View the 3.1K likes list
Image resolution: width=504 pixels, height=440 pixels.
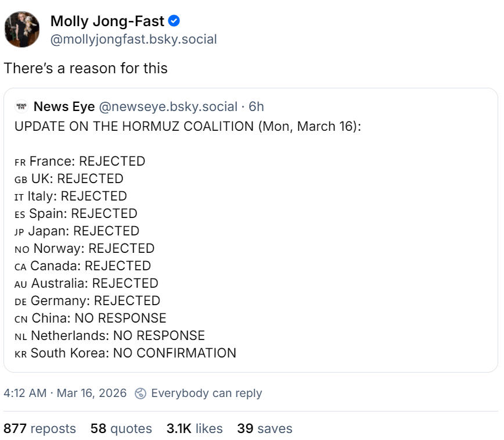pyautogui.click(x=195, y=429)
